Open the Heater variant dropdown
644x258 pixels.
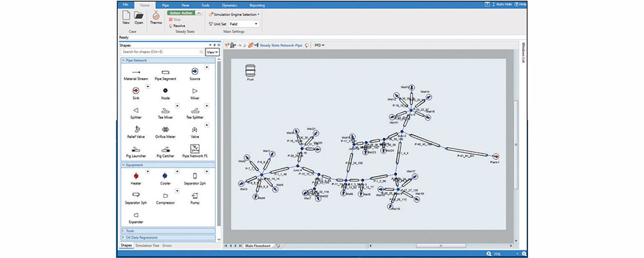click(x=147, y=171)
